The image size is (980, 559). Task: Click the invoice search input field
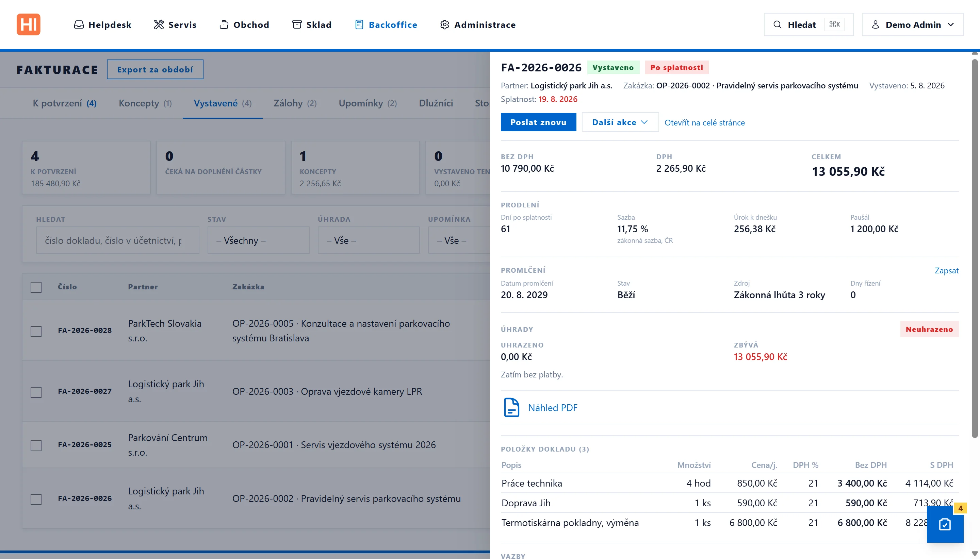pyautogui.click(x=117, y=240)
